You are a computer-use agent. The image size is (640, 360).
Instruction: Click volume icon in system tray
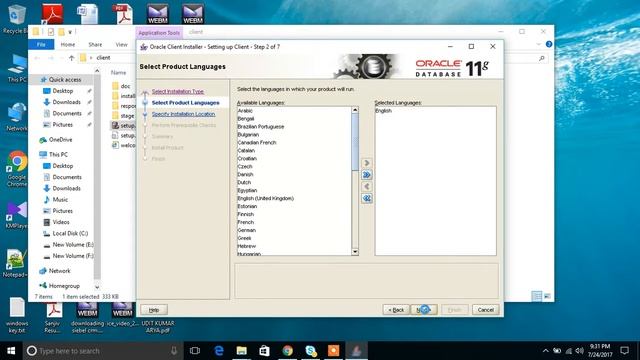(579, 351)
